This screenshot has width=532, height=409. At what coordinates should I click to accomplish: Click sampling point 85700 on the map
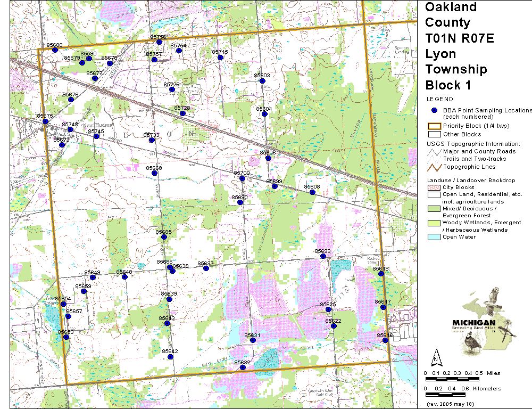pyautogui.click(x=242, y=178)
